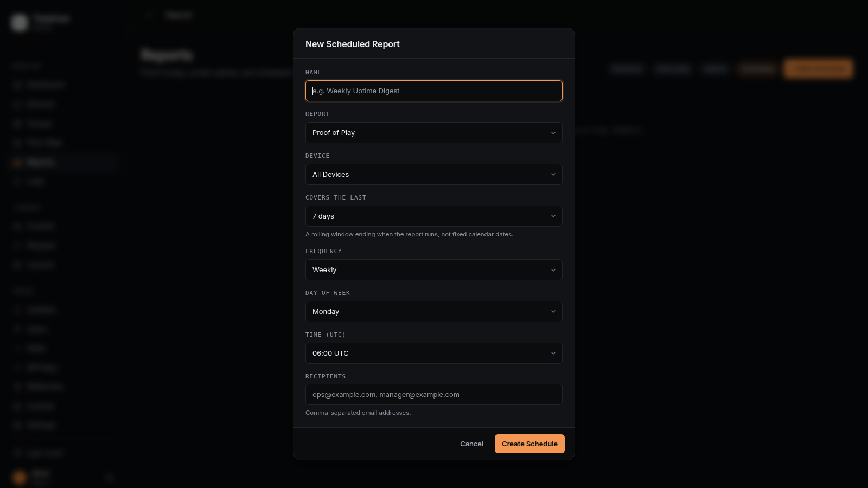Open the Device dropdown showing All Devices
Image resolution: width=868 pixels, height=488 pixels.
click(434, 175)
